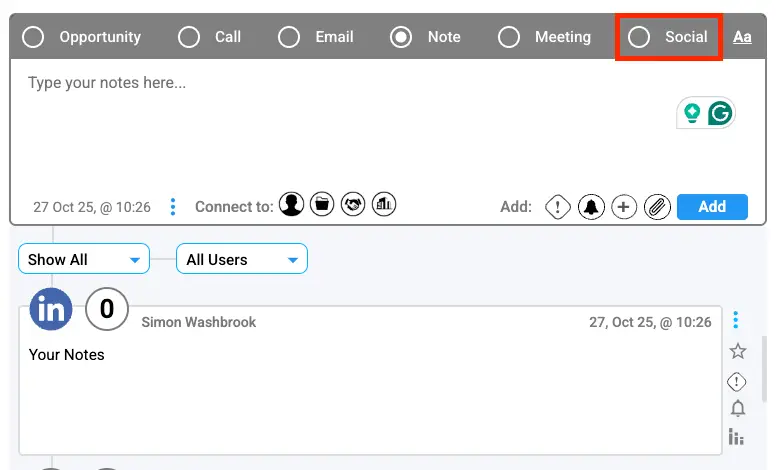The width and height of the screenshot is (776, 470).
Task: Connect note to a contact person icon
Action: click(x=291, y=205)
